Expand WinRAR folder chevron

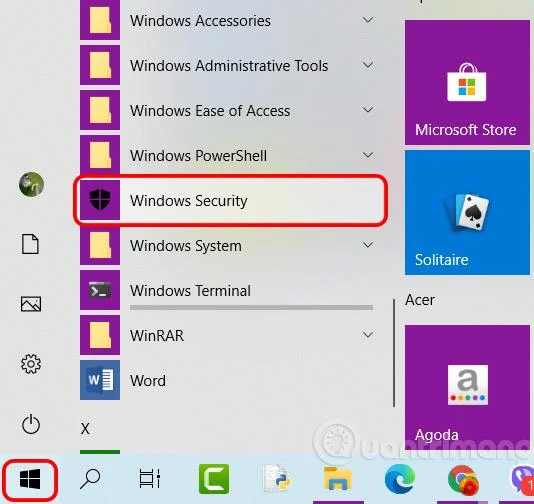368,334
